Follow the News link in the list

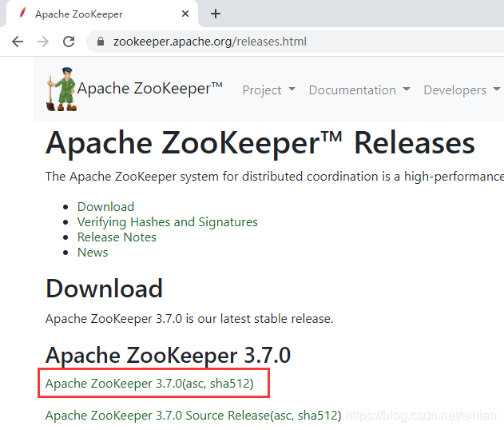point(93,253)
